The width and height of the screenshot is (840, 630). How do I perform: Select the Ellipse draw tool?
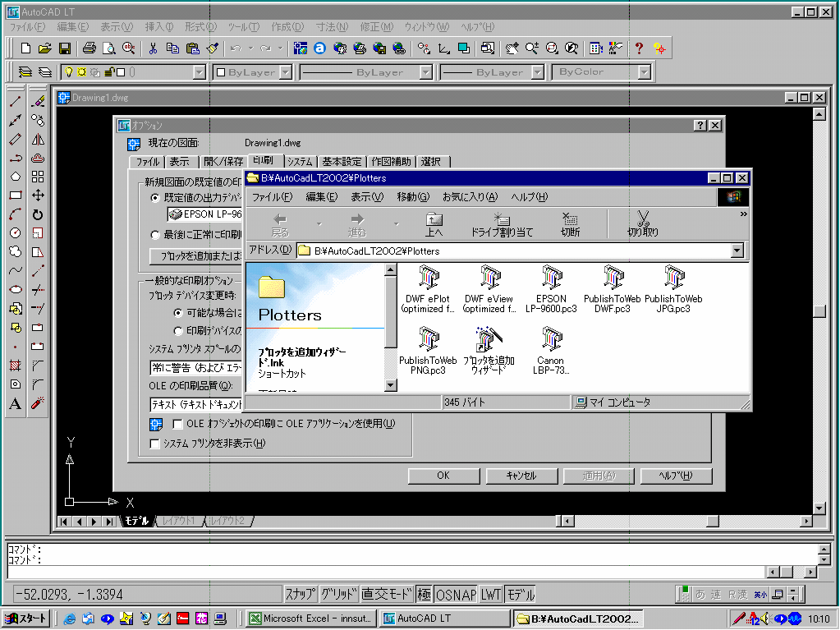16,289
